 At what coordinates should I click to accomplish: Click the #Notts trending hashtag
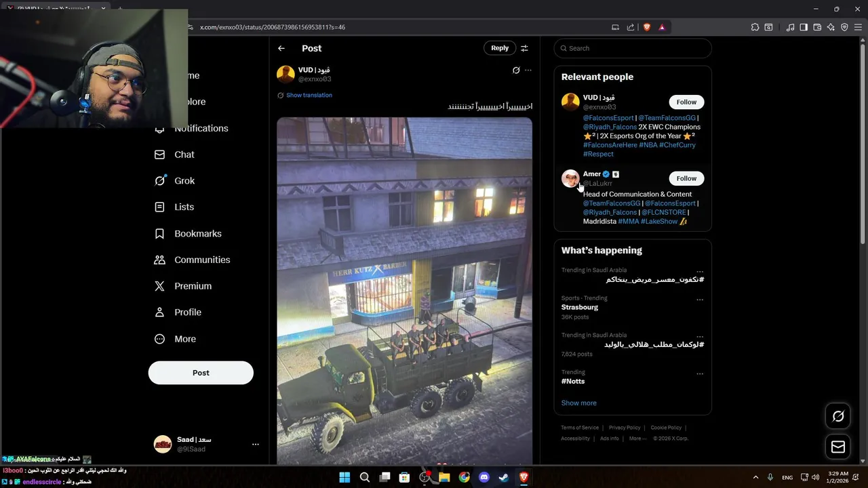point(573,381)
